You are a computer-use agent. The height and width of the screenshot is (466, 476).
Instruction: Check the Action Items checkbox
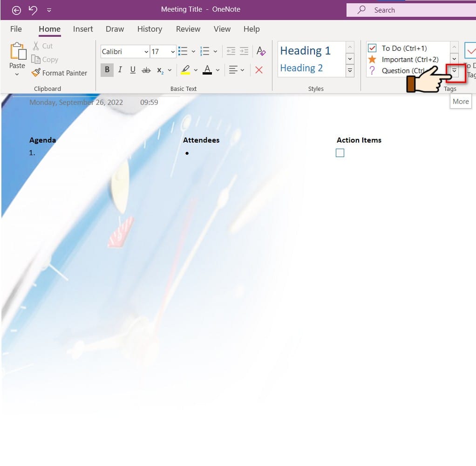click(340, 153)
